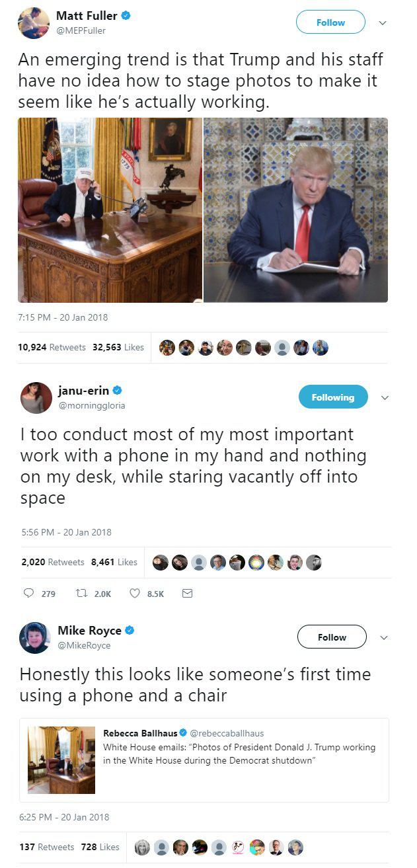Toggle the Following button for janu-erin
This screenshot has height=868, width=417.
coord(333,397)
